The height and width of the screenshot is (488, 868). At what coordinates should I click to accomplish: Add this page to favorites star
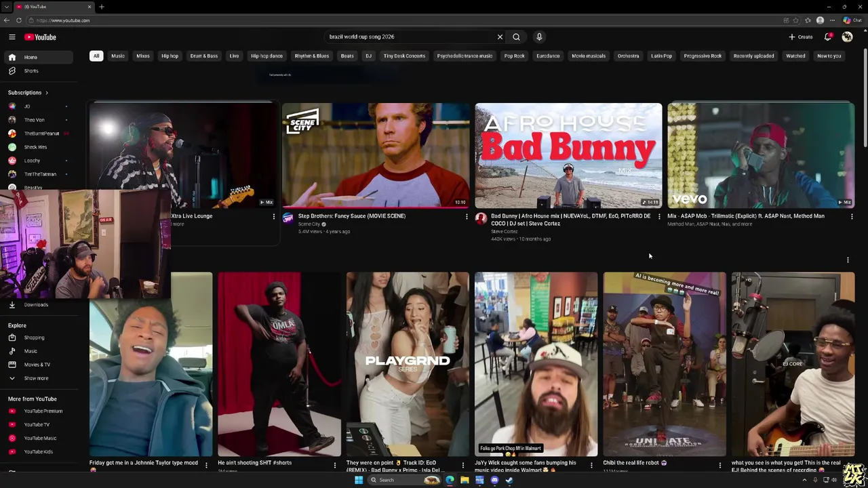coord(795,20)
